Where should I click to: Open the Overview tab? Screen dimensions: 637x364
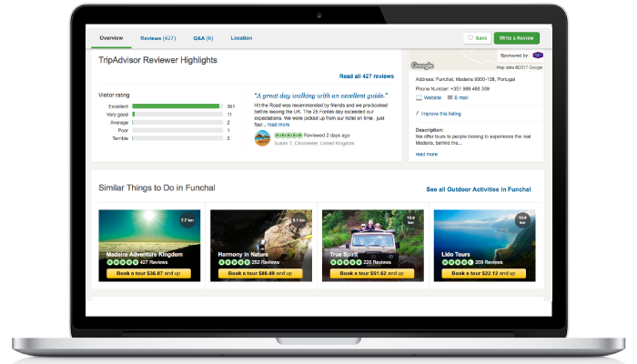[111, 38]
